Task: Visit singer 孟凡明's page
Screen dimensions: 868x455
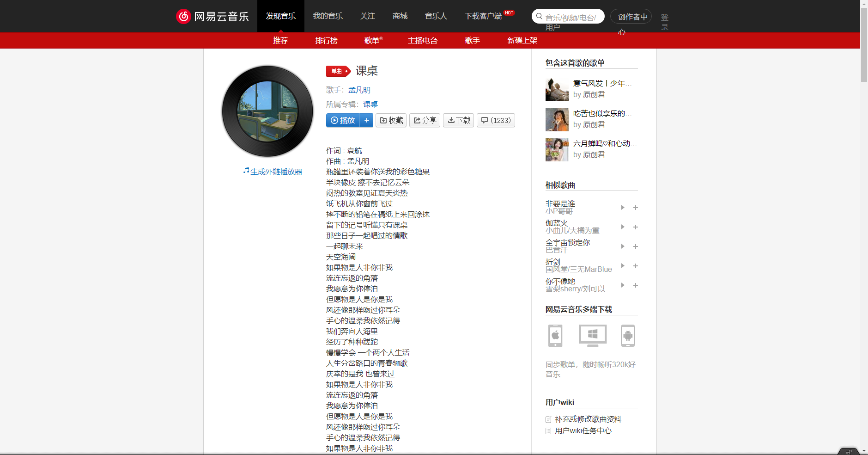Action: (359, 90)
